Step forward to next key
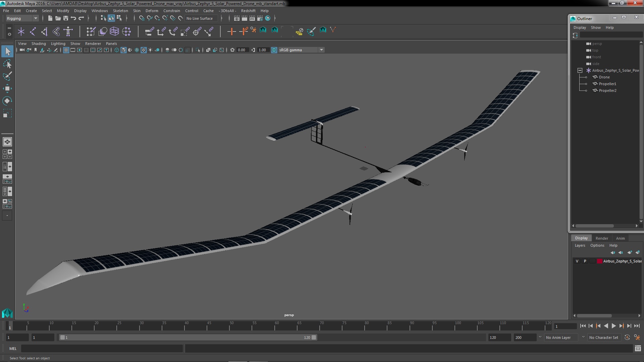 [621, 326]
